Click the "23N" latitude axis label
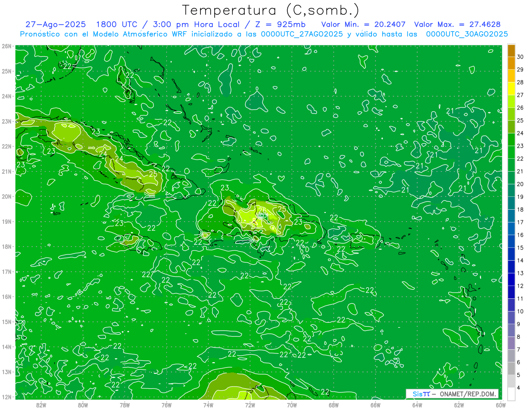The width and height of the screenshot is (532, 411). (x=6, y=121)
